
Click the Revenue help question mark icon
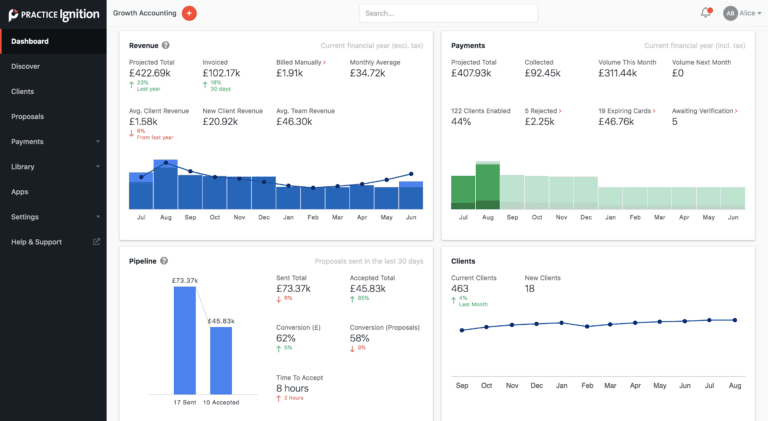tap(166, 45)
